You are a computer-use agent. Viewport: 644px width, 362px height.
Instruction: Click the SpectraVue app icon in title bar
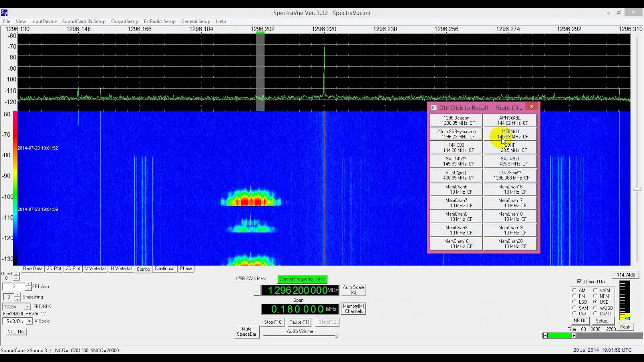tap(5, 13)
